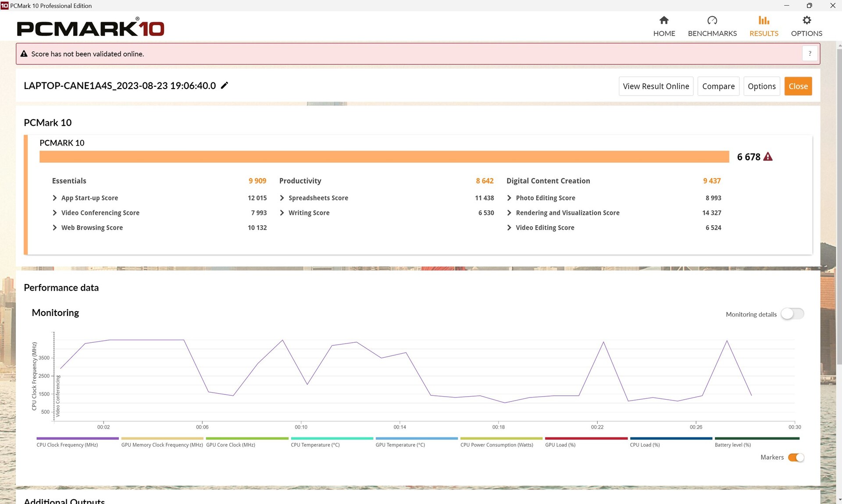
Task: Expand App Start-up Score details
Action: [54, 198]
